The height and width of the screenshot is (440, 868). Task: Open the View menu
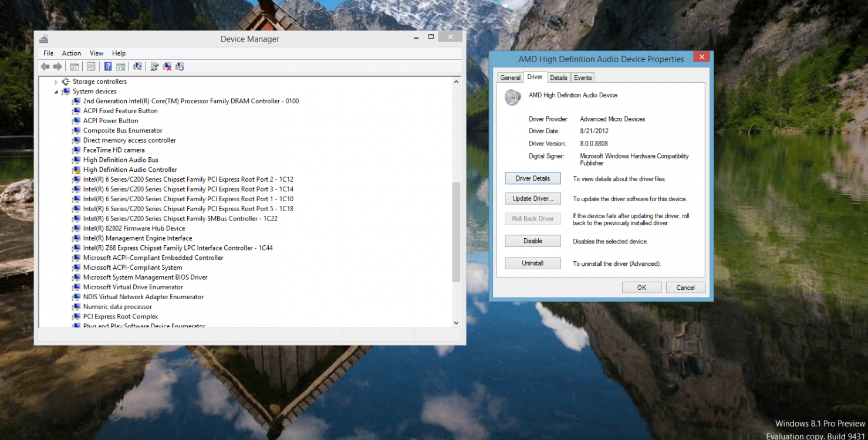click(x=96, y=53)
